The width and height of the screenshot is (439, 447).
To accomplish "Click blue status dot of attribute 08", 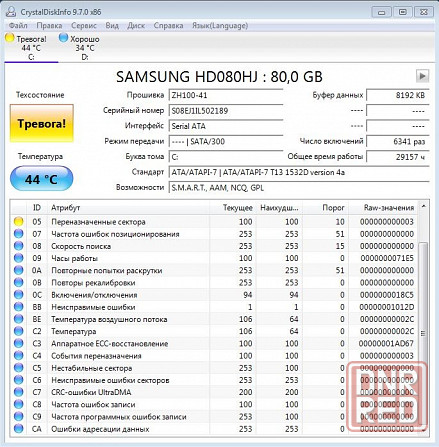I will pos(19,246).
